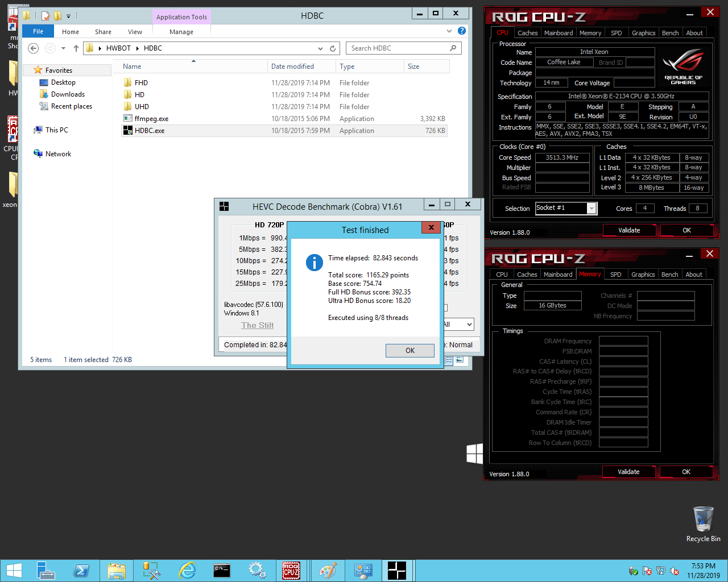This screenshot has height=582, width=728.
Task: Click the HDBC.exe file icon
Action: click(128, 131)
